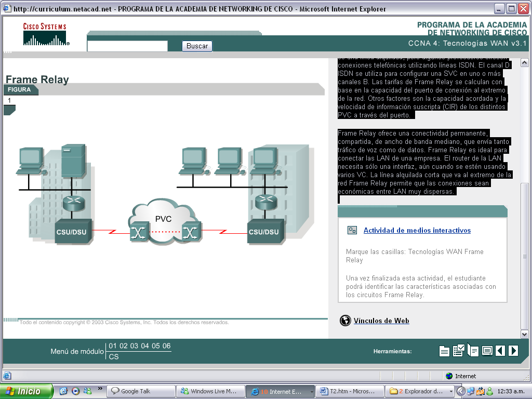Click the FIGURA label
The image size is (532, 399).
(x=19, y=89)
